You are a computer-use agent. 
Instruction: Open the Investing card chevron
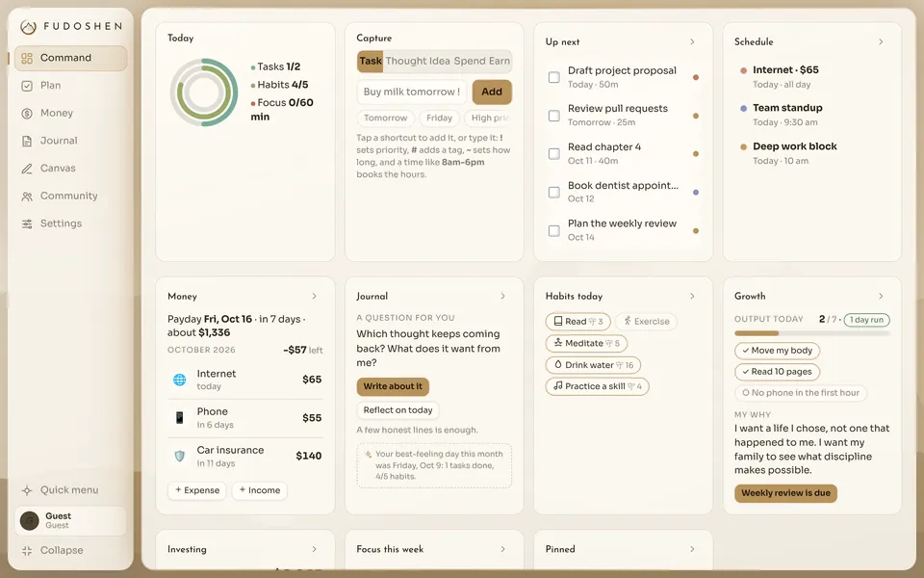(314, 549)
